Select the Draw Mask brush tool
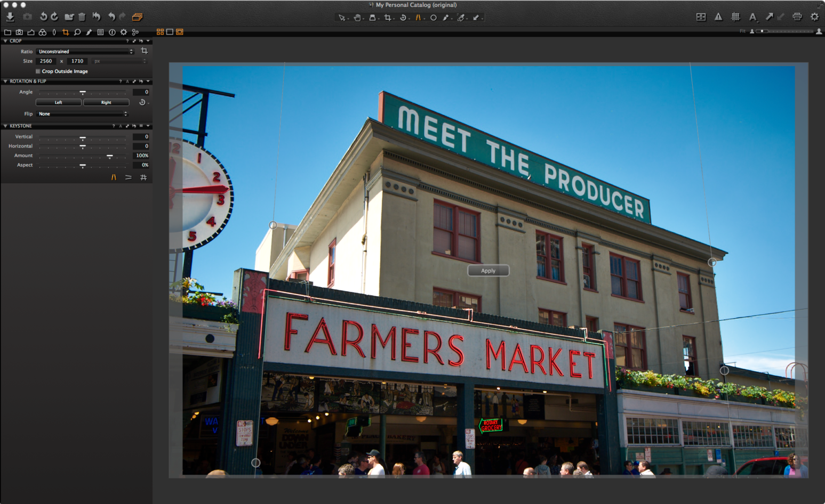825x504 pixels. tap(447, 18)
